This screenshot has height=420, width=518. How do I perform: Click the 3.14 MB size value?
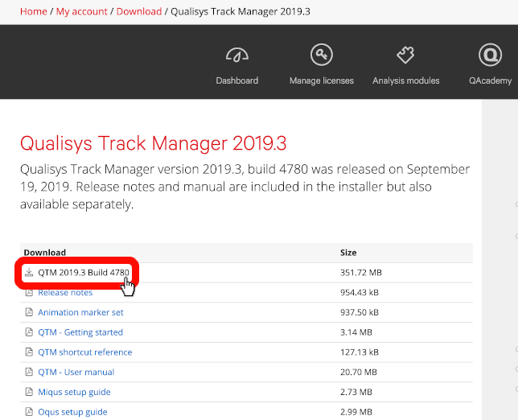pyautogui.click(x=356, y=332)
